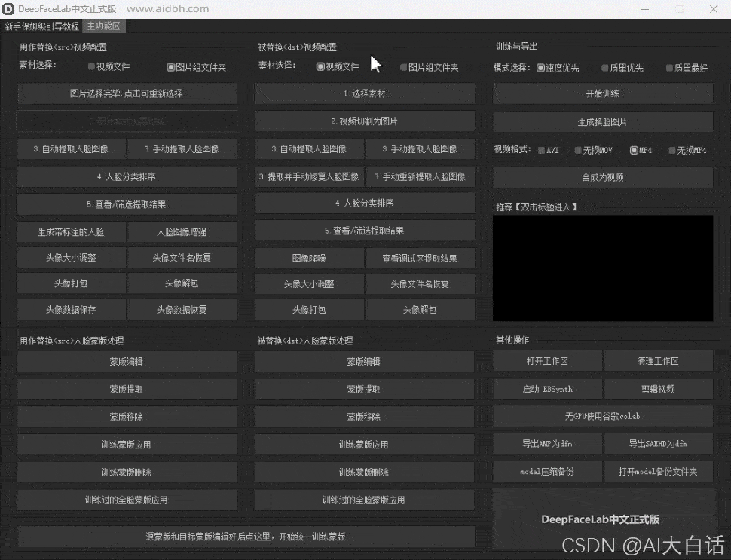This screenshot has width=731, height=560.
Task: Select dst 图片组文件夹 radio option
Action: 430,67
